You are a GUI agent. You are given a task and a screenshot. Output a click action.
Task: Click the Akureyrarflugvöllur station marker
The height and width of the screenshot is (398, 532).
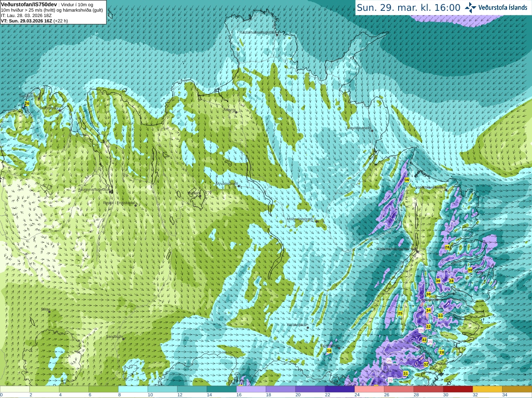[x=111, y=192]
